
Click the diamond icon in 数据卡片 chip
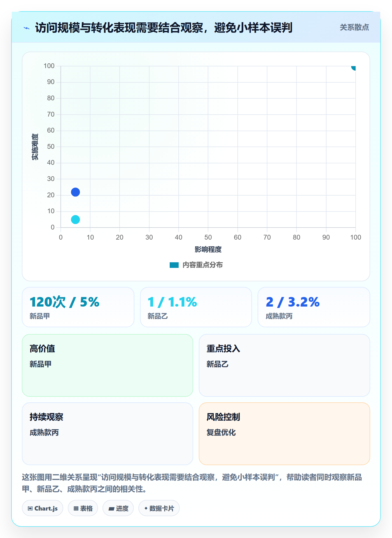click(146, 508)
